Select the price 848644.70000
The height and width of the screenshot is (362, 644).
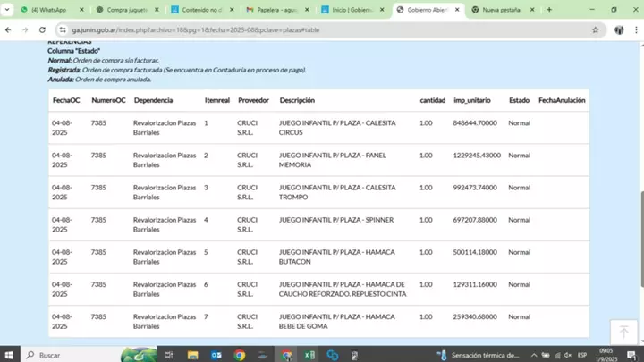pyautogui.click(x=475, y=123)
